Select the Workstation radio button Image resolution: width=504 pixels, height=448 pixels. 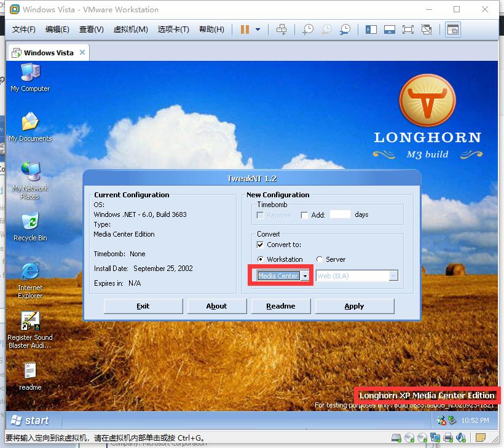pos(261,259)
